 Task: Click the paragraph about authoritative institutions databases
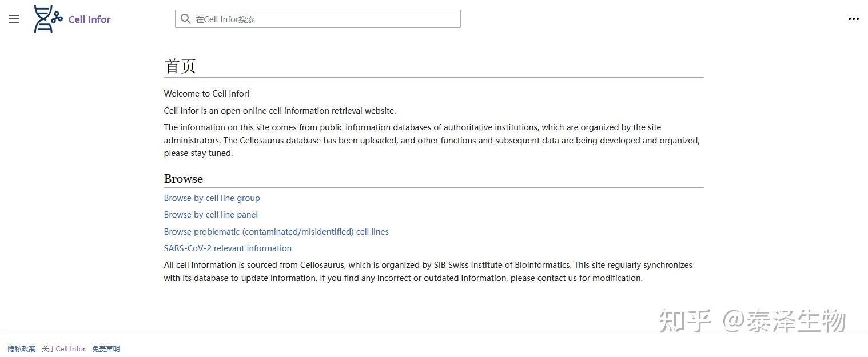coord(431,140)
